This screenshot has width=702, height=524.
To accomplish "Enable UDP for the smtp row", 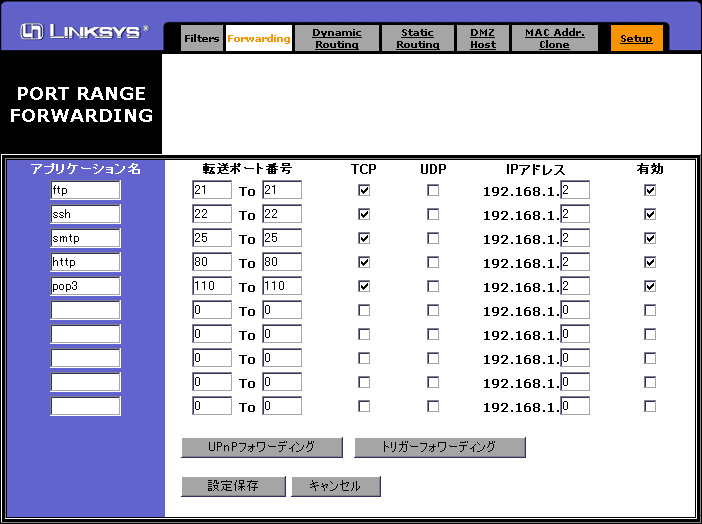I will [x=433, y=238].
